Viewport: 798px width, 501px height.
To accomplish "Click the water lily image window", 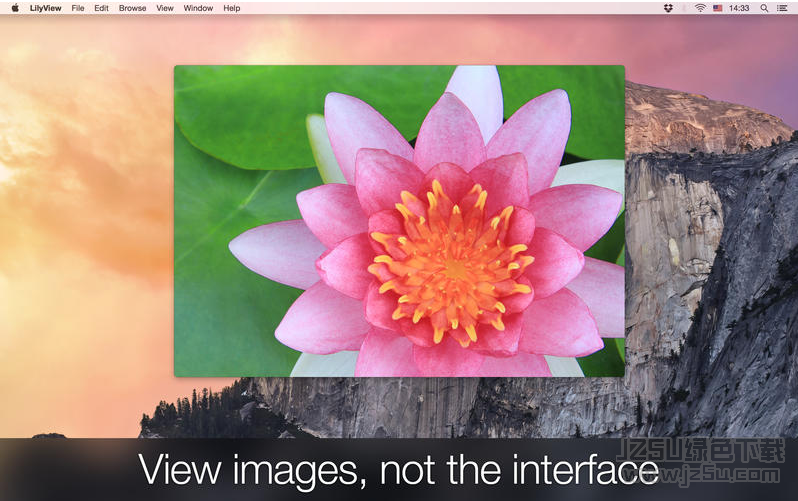I will [399, 221].
